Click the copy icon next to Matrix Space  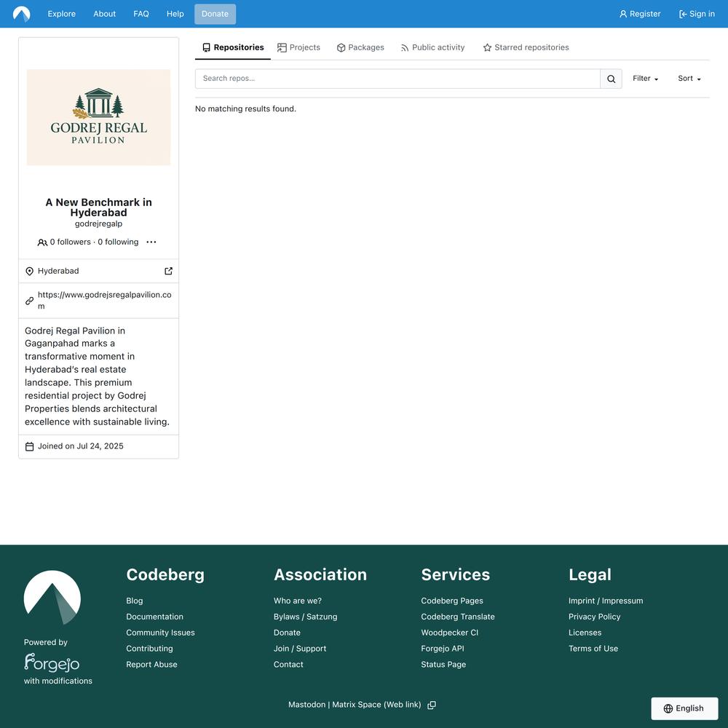pos(431,705)
